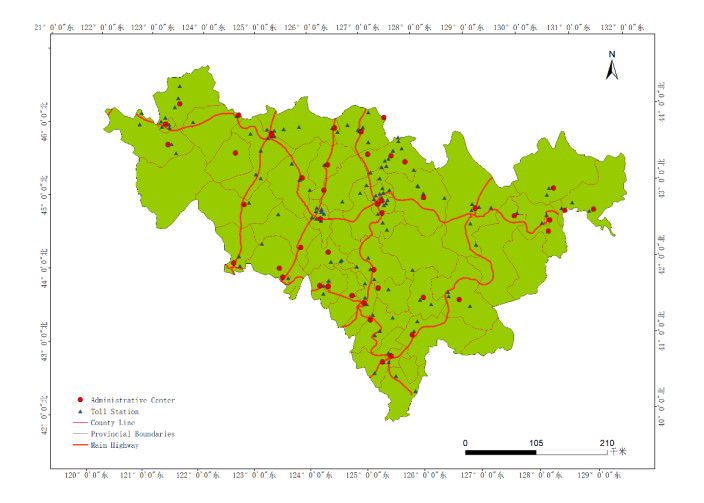Click the letter N above the north arrow
Viewport: 704px width, 503px height.
613,54
